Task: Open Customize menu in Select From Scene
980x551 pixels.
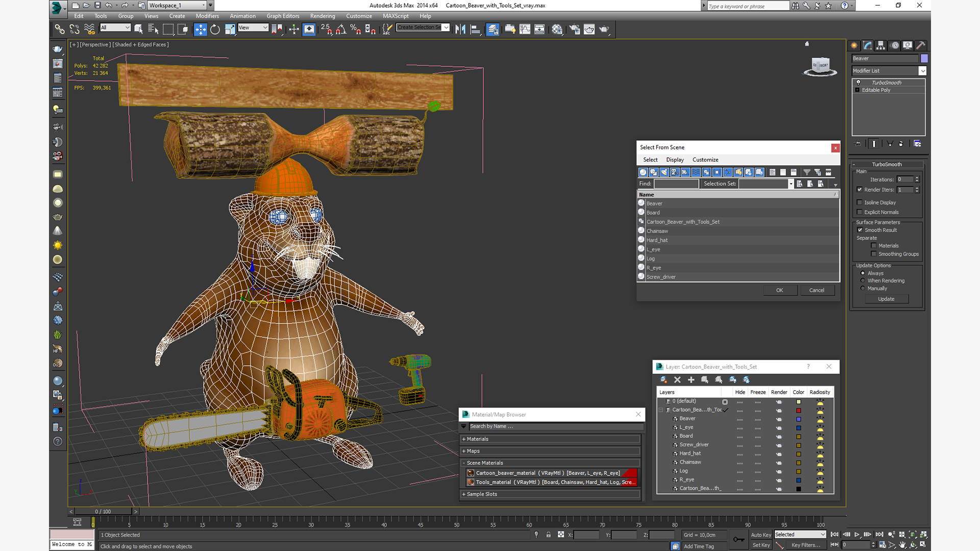Action: pyautogui.click(x=705, y=160)
